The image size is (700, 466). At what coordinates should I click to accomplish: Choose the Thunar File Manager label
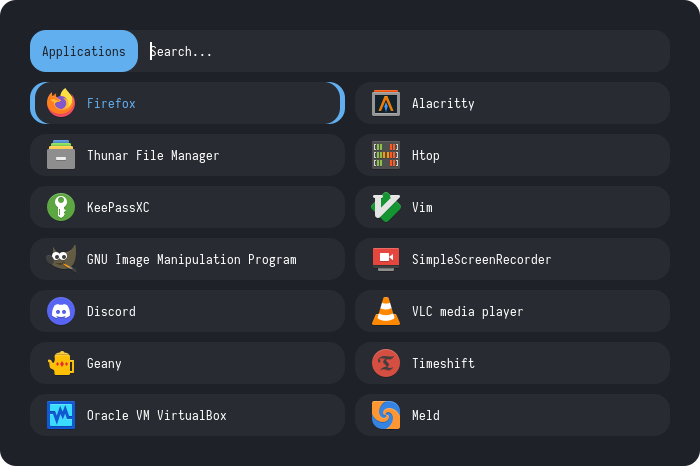click(153, 155)
